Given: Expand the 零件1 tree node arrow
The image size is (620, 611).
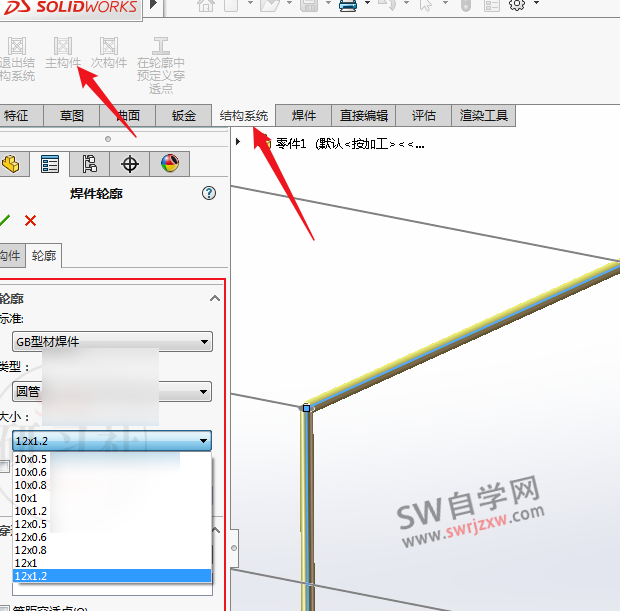Looking at the screenshot, I should 238,141.
